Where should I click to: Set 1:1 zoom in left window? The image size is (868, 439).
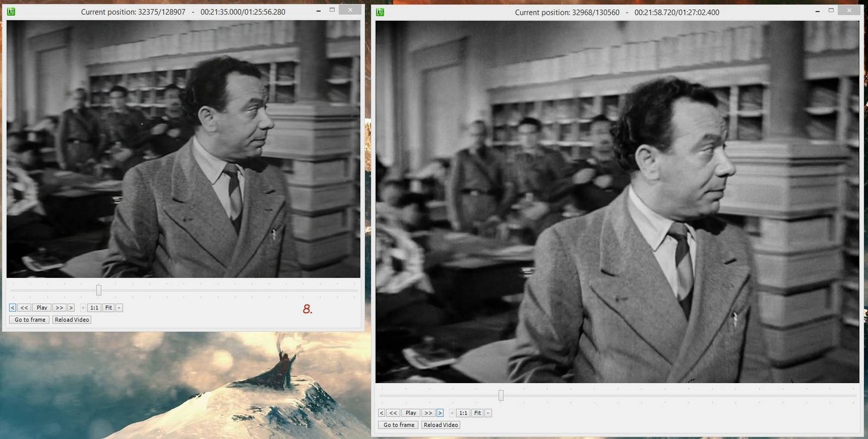[94, 308]
